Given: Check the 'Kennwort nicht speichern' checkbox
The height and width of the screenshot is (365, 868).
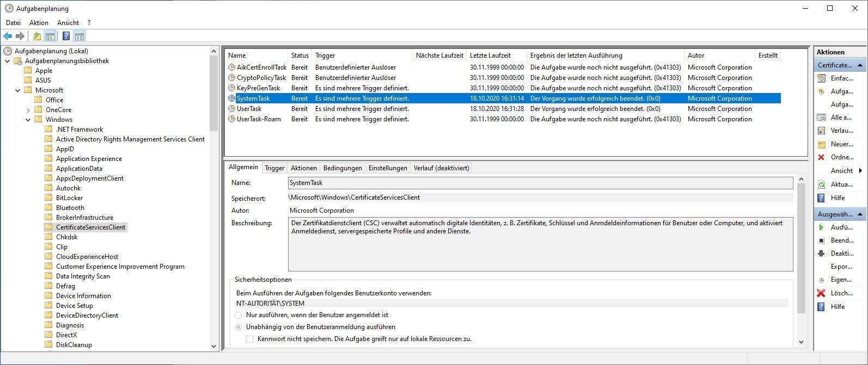Looking at the screenshot, I should (x=250, y=339).
